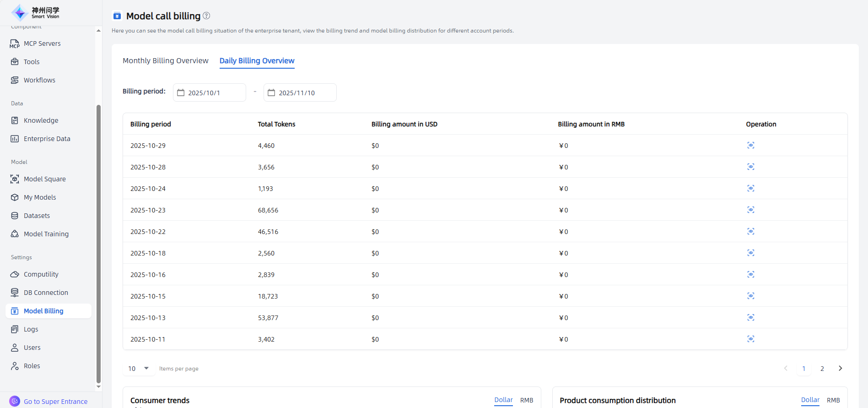Select the Daily Billing Overview tab
The image size is (868, 408).
[x=257, y=60]
